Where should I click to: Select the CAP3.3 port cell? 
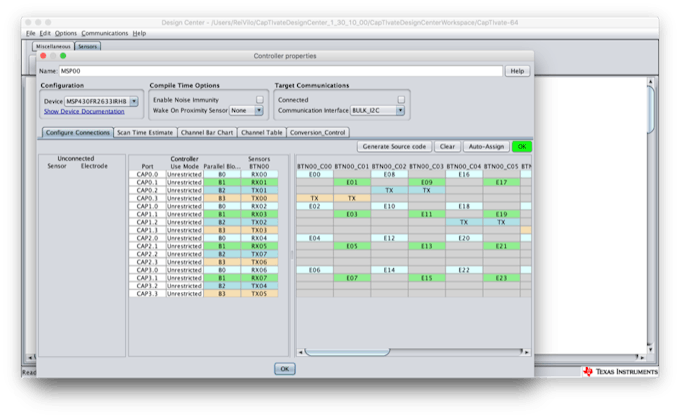coord(147,294)
